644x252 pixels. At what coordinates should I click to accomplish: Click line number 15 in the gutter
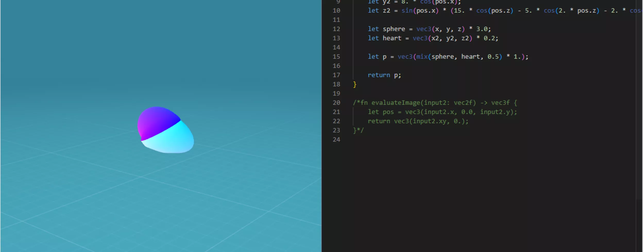[336, 57]
